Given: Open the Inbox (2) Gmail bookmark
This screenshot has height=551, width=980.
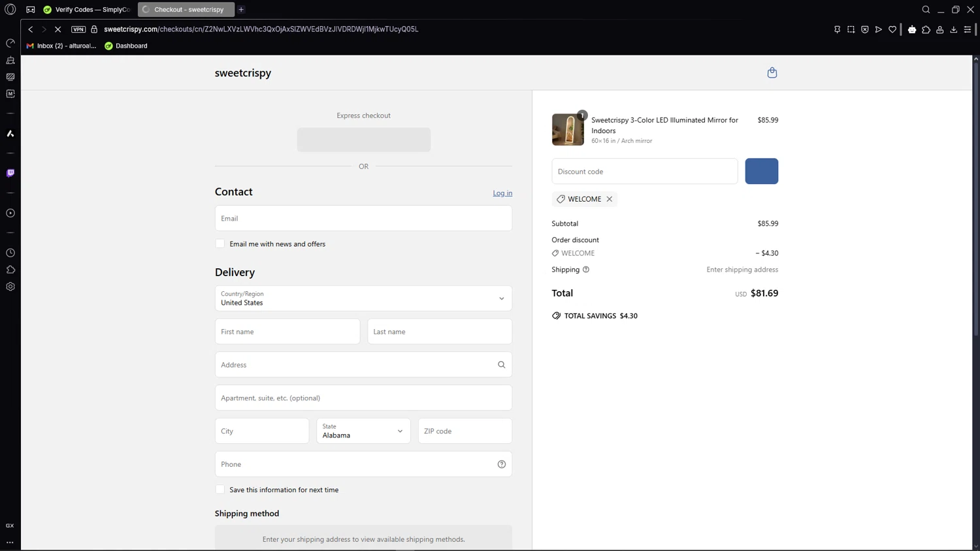Looking at the screenshot, I should [61, 46].
